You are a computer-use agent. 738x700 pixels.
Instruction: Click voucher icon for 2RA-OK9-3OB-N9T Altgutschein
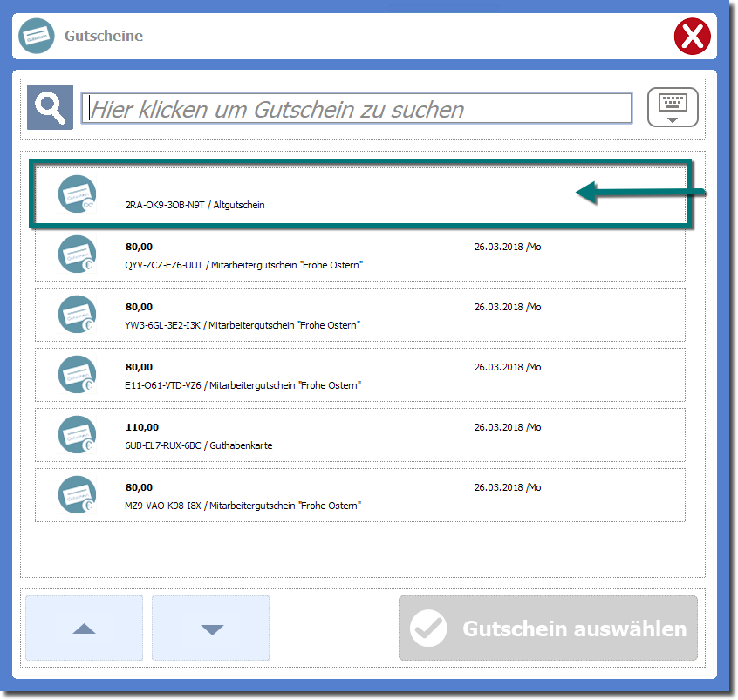pos(77,194)
